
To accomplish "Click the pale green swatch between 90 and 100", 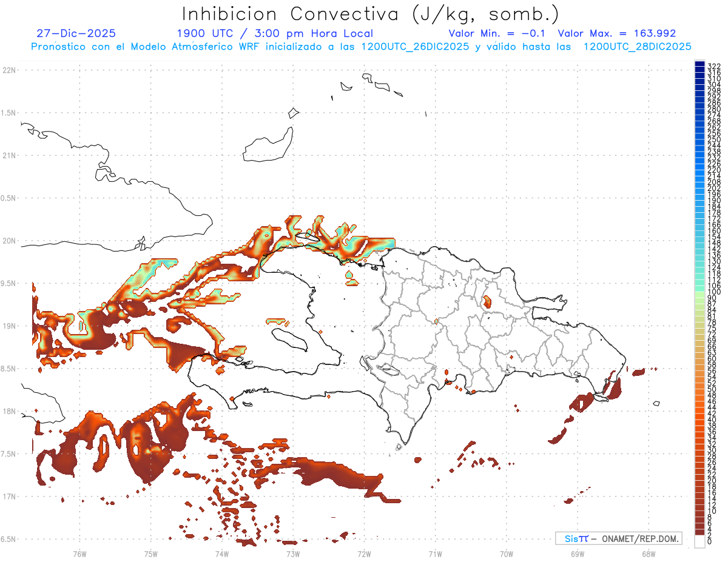I will tap(699, 295).
